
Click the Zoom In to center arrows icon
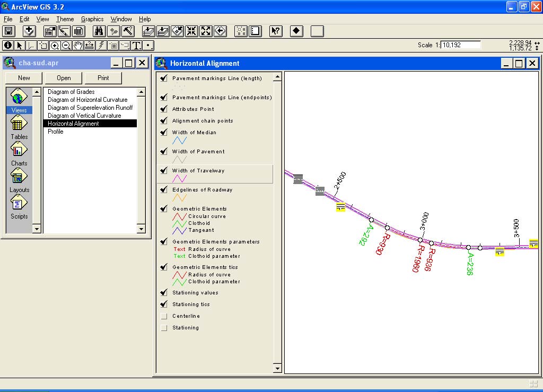191,31
